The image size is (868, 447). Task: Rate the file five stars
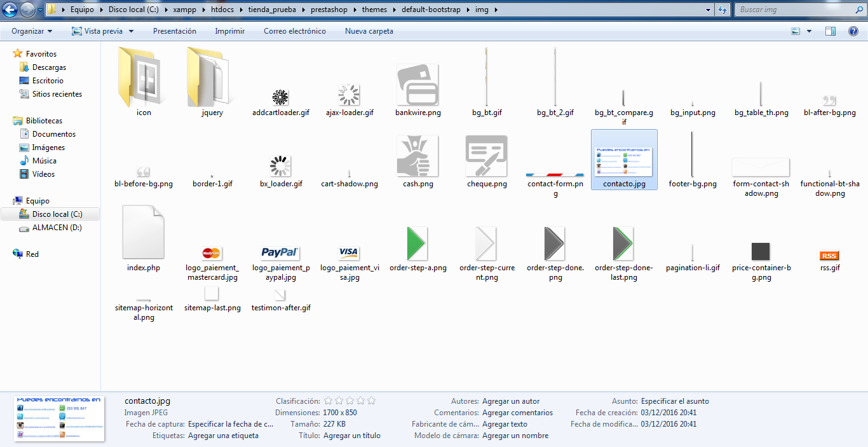371,401
